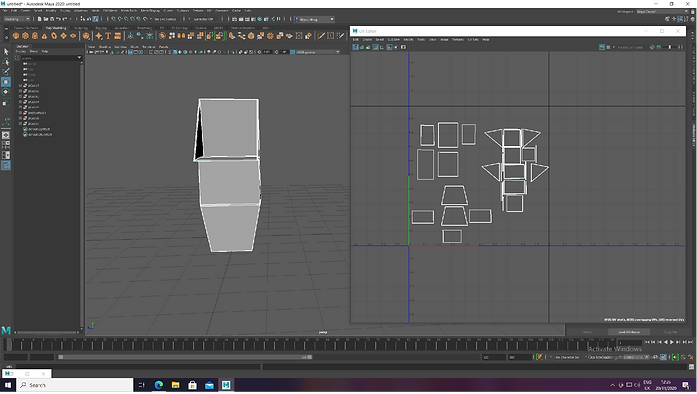Click the time slider current frame marker
The height and width of the screenshot is (394, 697).
pos(9,345)
